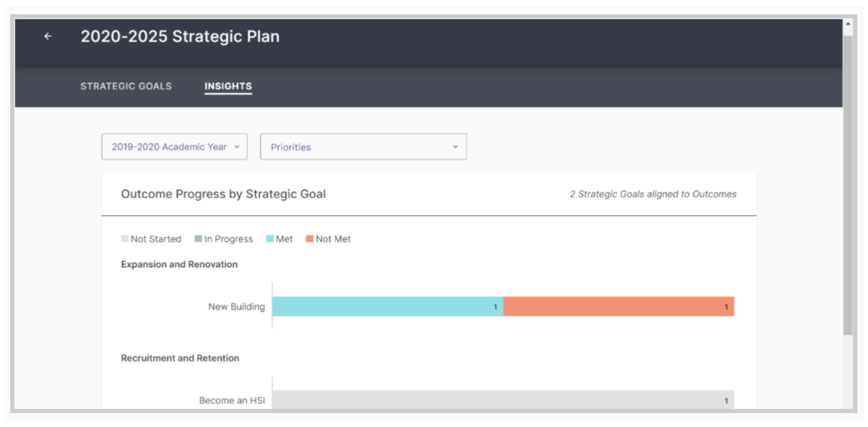Expand the Priorities dropdown

(364, 147)
